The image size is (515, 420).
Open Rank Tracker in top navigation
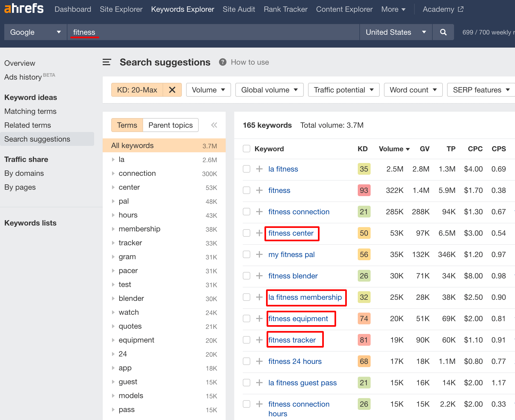click(286, 9)
